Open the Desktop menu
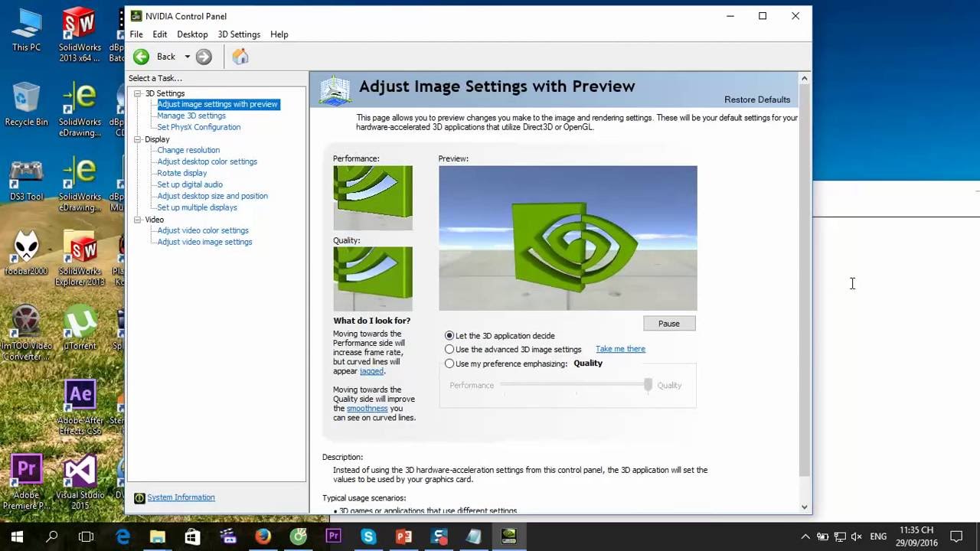This screenshot has width=980, height=551. tap(192, 34)
